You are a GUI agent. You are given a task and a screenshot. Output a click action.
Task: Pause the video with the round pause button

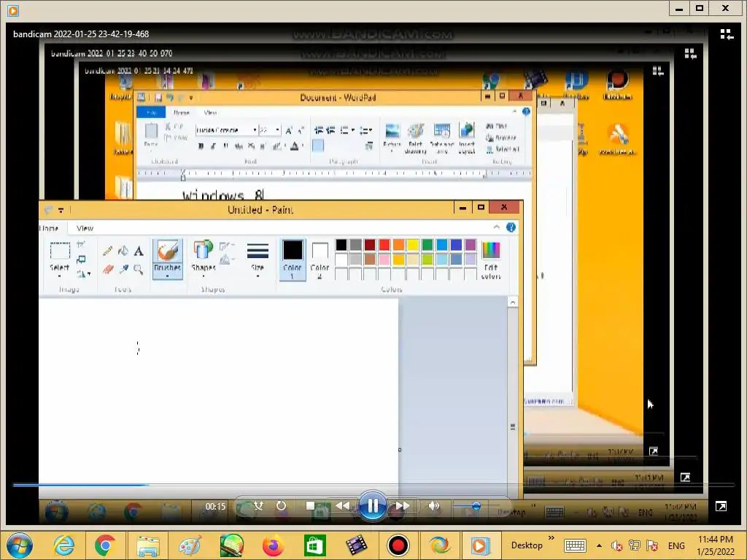click(373, 506)
